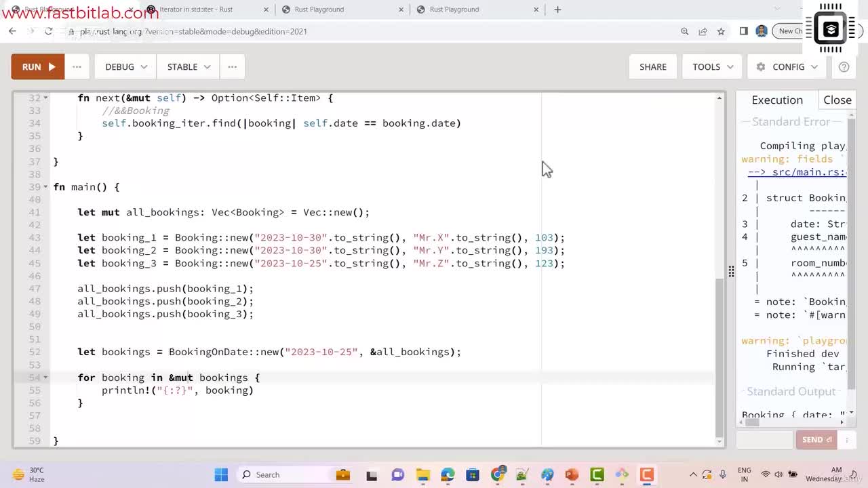
Task: Open a new browser tab
Action: tap(557, 9)
